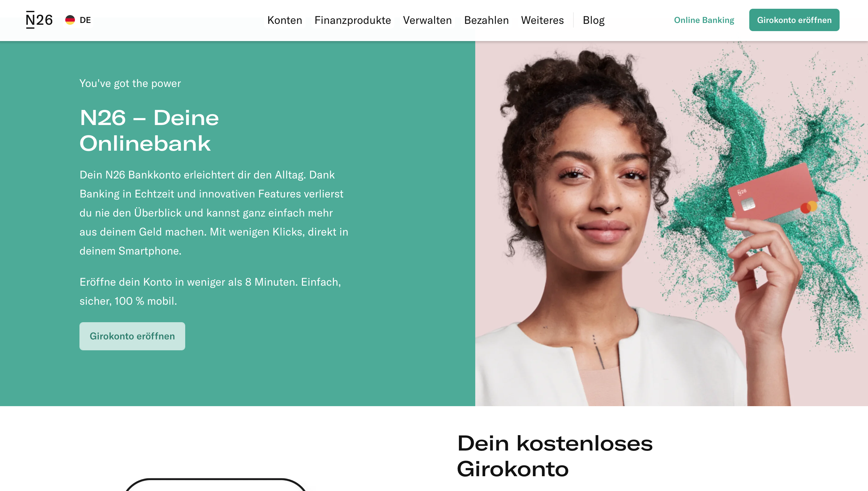868x491 pixels.
Task: Click the N26 – Deine Onlinebank heading
Action: coord(149,130)
